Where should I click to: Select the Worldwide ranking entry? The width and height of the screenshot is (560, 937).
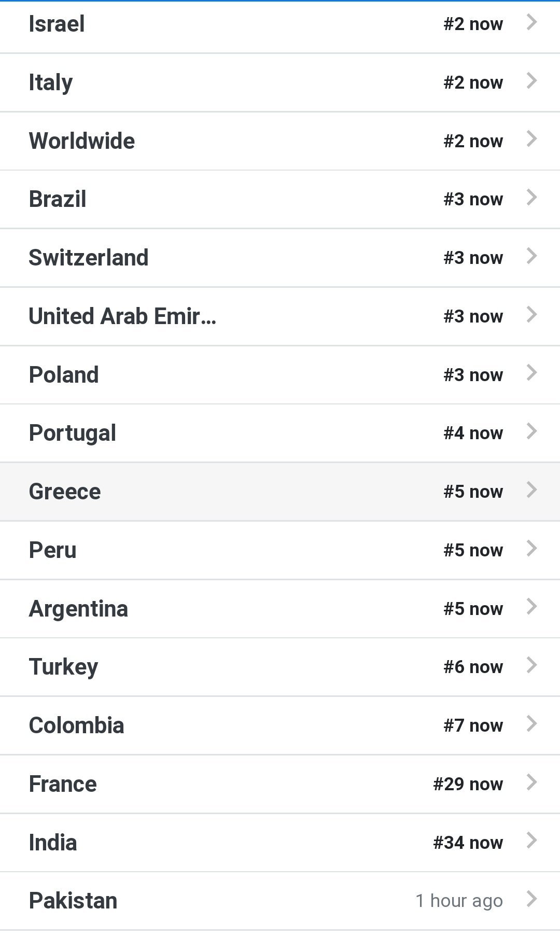tap(280, 141)
